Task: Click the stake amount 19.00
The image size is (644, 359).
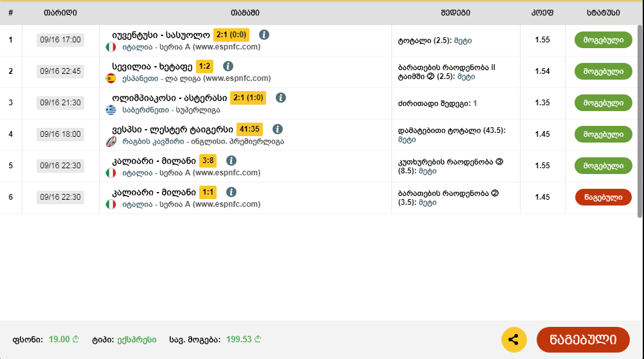Action: pyautogui.click(x=64, y=340)
